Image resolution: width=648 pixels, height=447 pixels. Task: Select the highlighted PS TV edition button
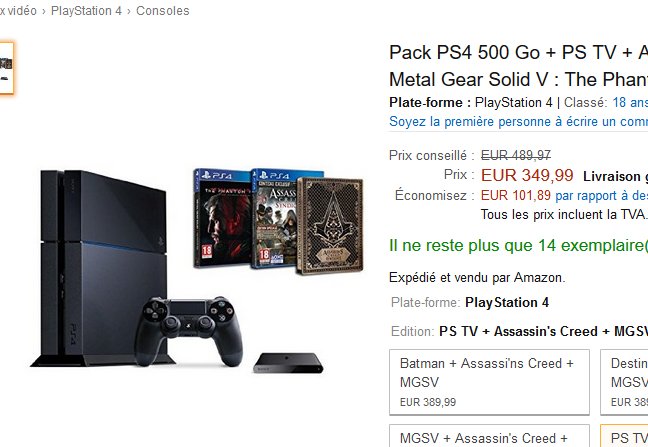[x=628, y=437]
